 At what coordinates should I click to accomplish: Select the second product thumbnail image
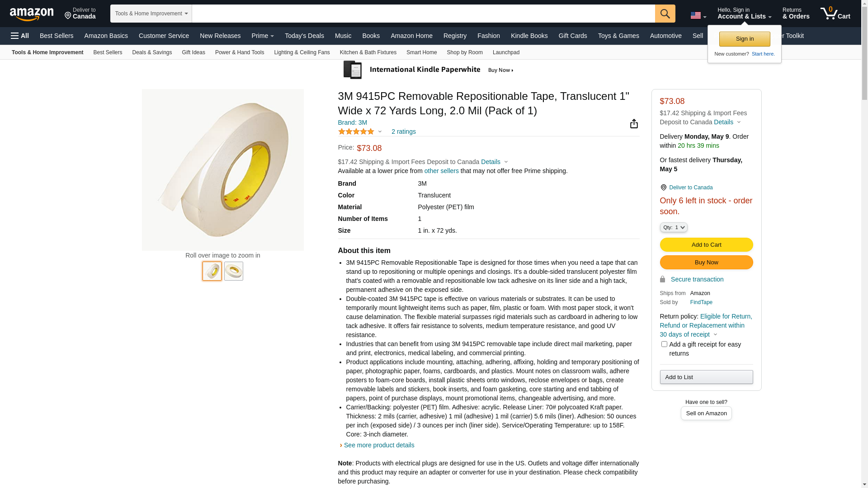pos(234,271)
